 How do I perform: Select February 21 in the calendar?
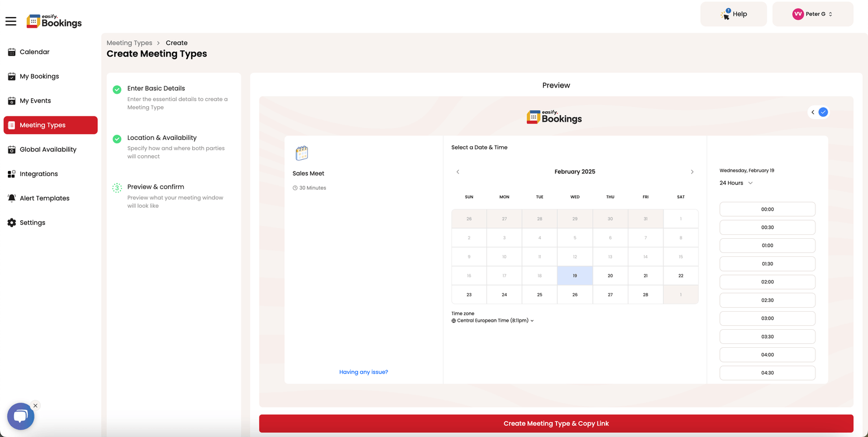click(x=645, y=276)
